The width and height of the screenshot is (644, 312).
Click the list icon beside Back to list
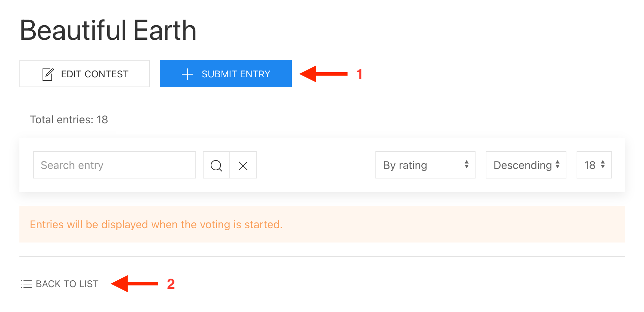(26, 284)
